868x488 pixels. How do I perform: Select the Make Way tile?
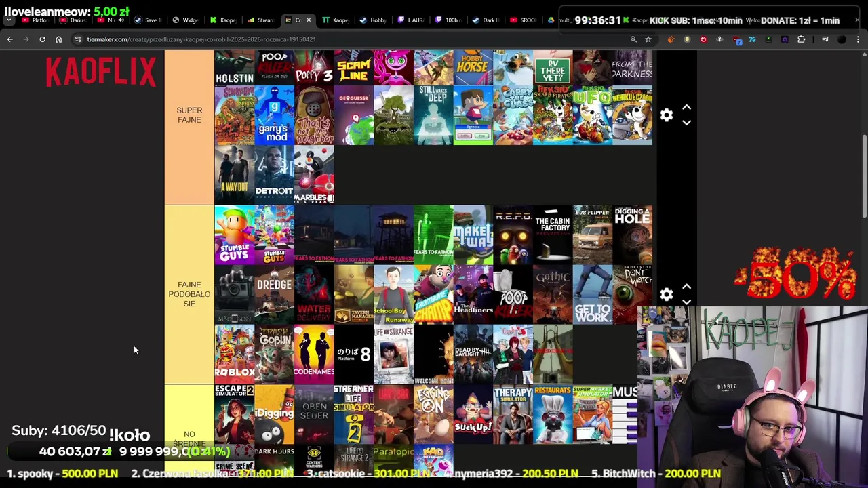(473, 235)
